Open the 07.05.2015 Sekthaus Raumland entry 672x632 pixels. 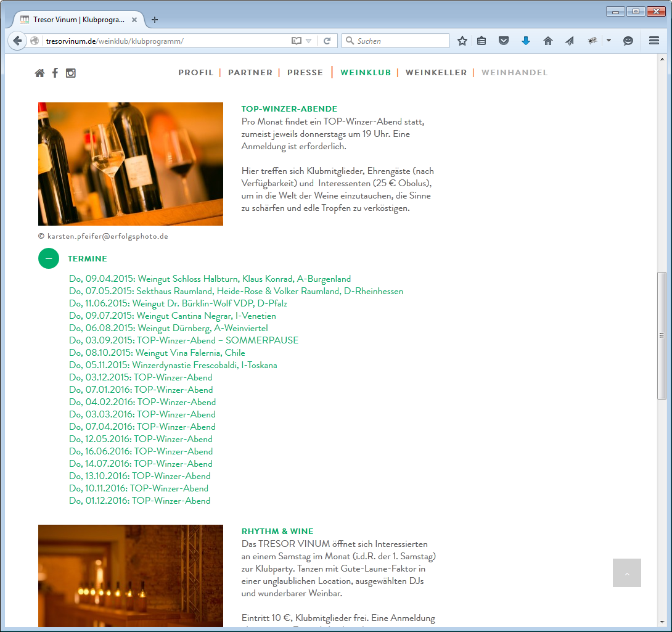pos(236,291)
